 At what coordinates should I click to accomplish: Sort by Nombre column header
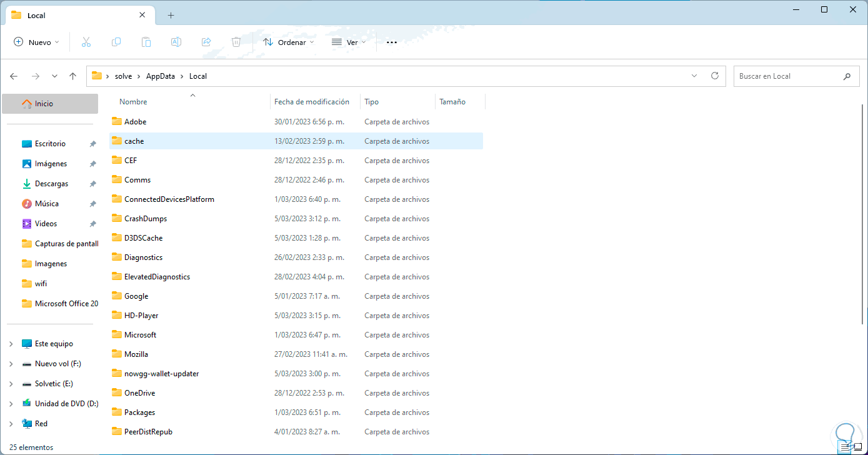(133, 102)
